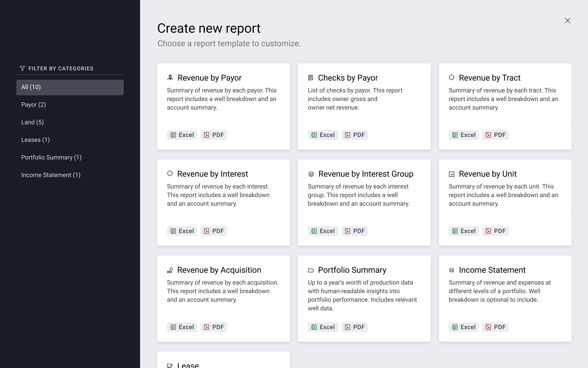
Task: Click the Income Statement dollar icon
Action: pos(452,270)
